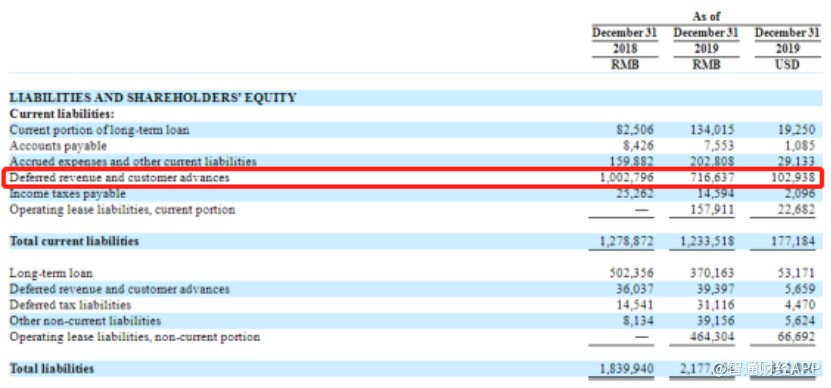Select the Accounts payable row label

pyautogui.click(x=58, y=146)
